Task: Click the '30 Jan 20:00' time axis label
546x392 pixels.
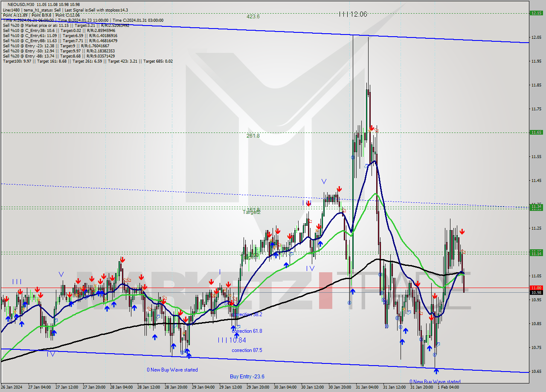Action: coord(340,387)
